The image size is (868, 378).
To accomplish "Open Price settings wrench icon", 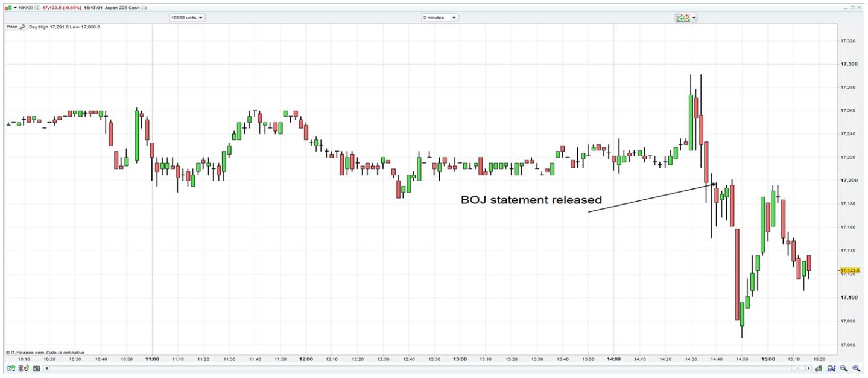I will pos(22,27).
